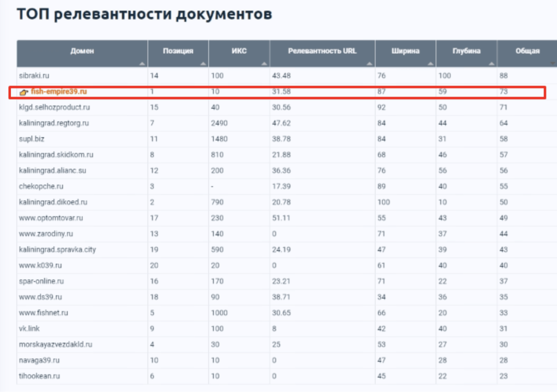Click the sort arrow in Домен header
The image size is (557, 392).
click(142, 64)
